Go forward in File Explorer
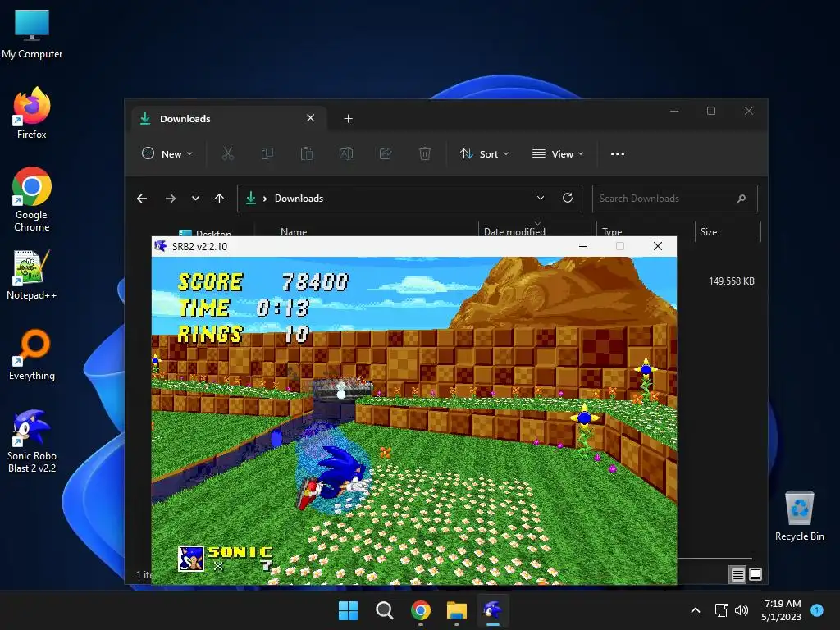Screen dimensions: 840x630 click(171, 199)
